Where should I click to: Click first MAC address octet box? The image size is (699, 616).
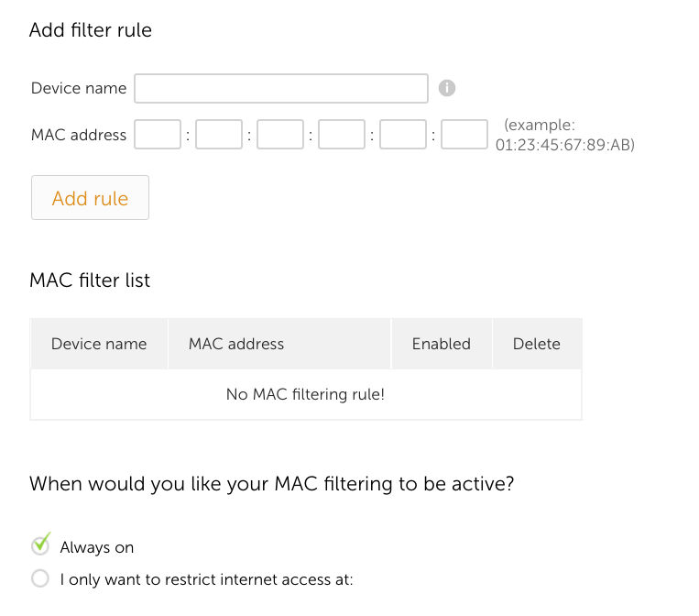click(x=158, y=134)
